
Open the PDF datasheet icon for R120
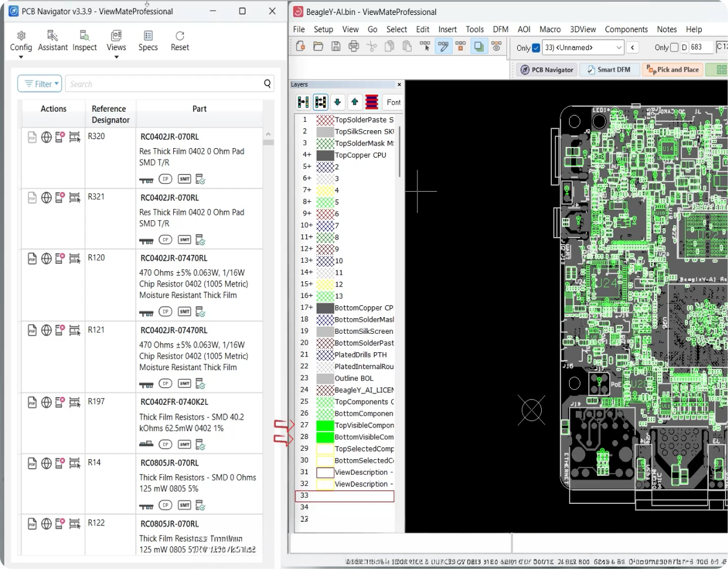(x=32, y=259)
